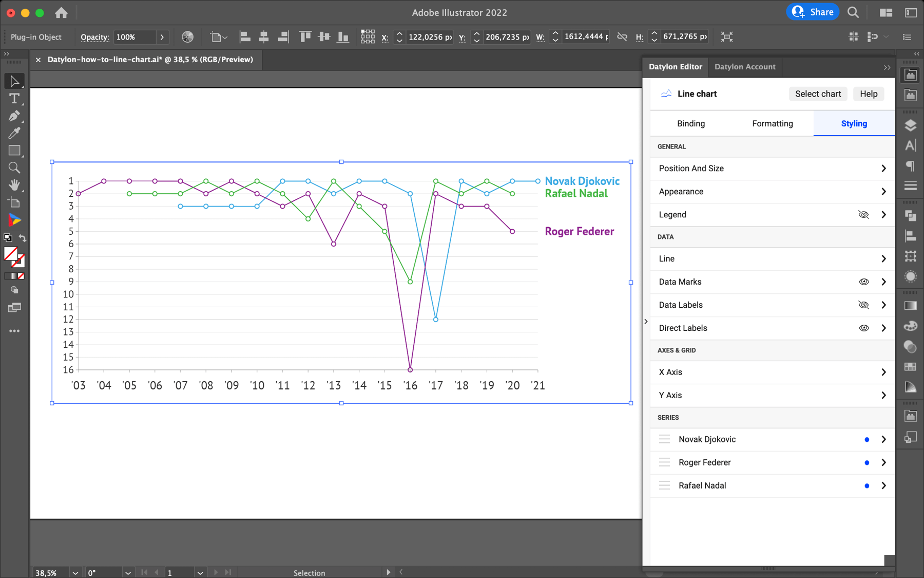Hide the Data Marks
Screen dimensions: 924x578
864,282
